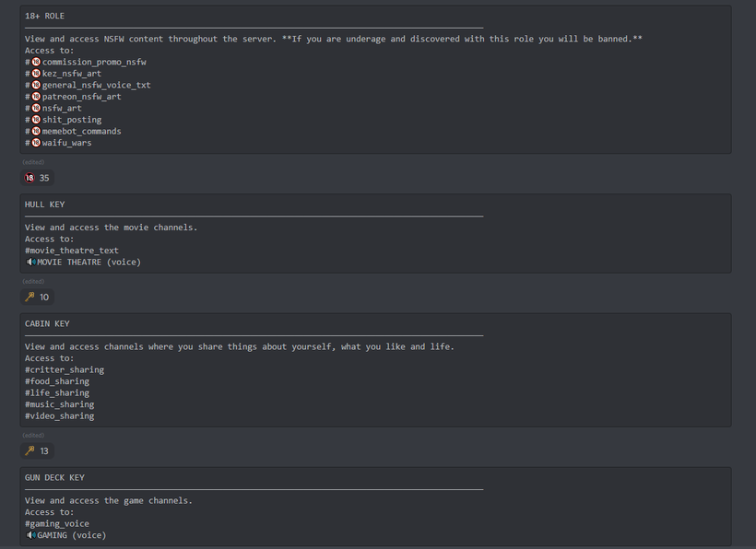Open the #movie_theatre_text channel mention

(x=72, y=251)
